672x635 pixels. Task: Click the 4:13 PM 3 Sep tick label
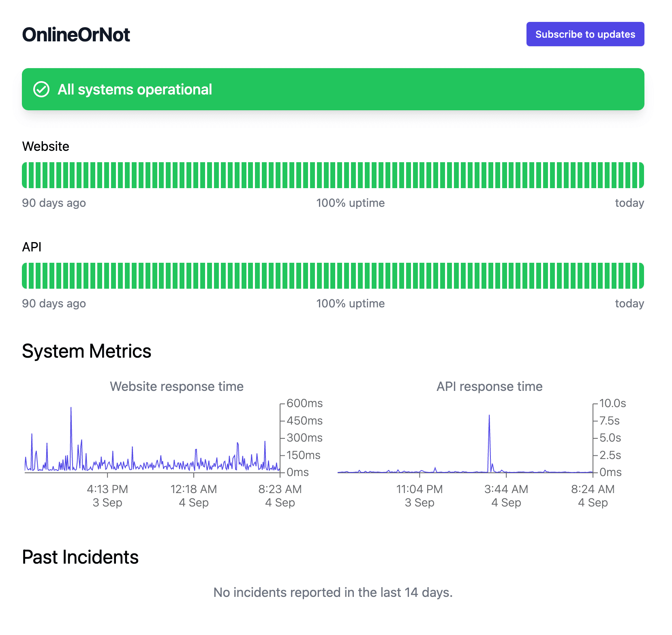107,496
